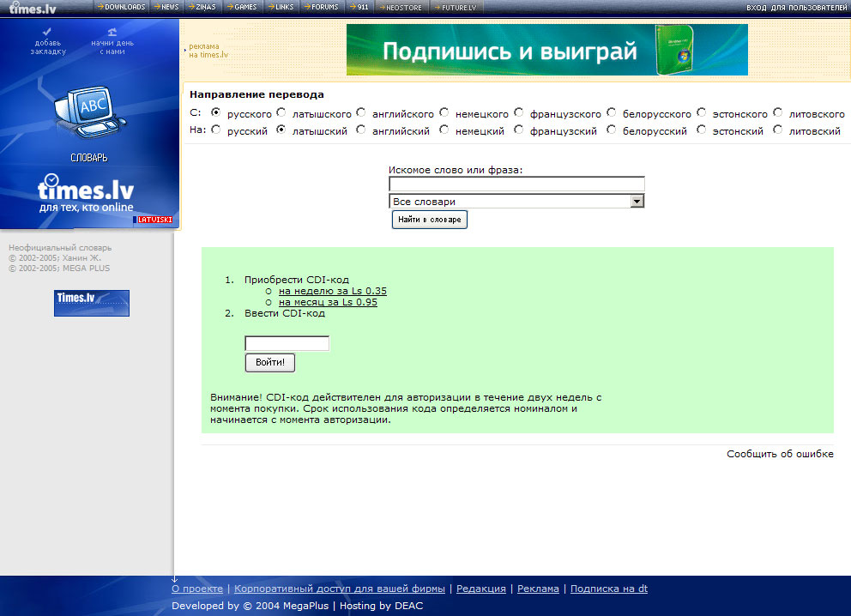Select target language 'немецкий'

(444, 130)
